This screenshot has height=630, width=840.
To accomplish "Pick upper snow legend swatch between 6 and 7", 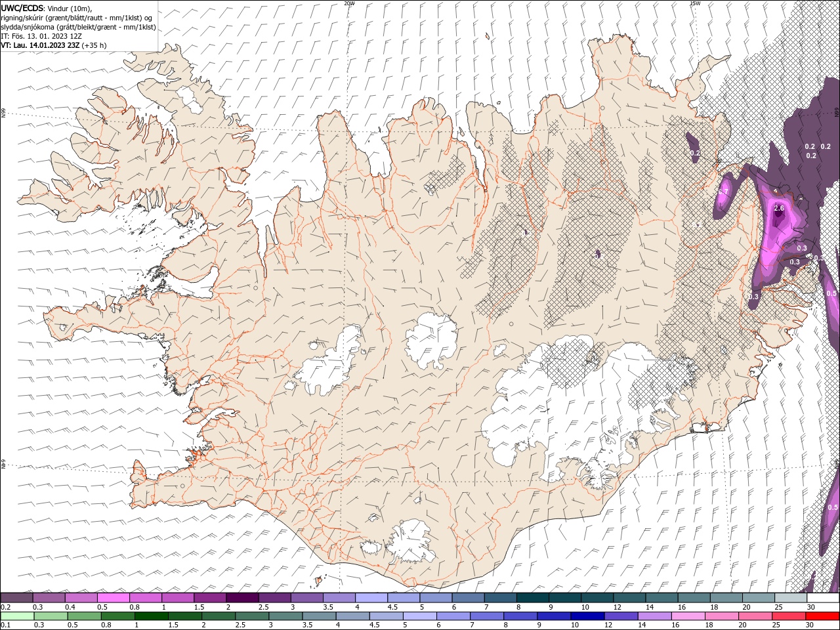I will (468, 597).
